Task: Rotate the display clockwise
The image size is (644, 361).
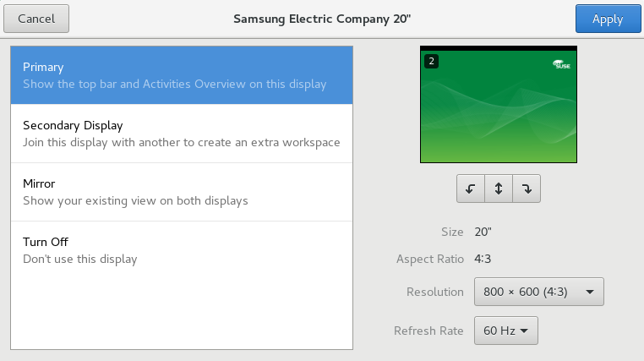Action: pos(527,189)
